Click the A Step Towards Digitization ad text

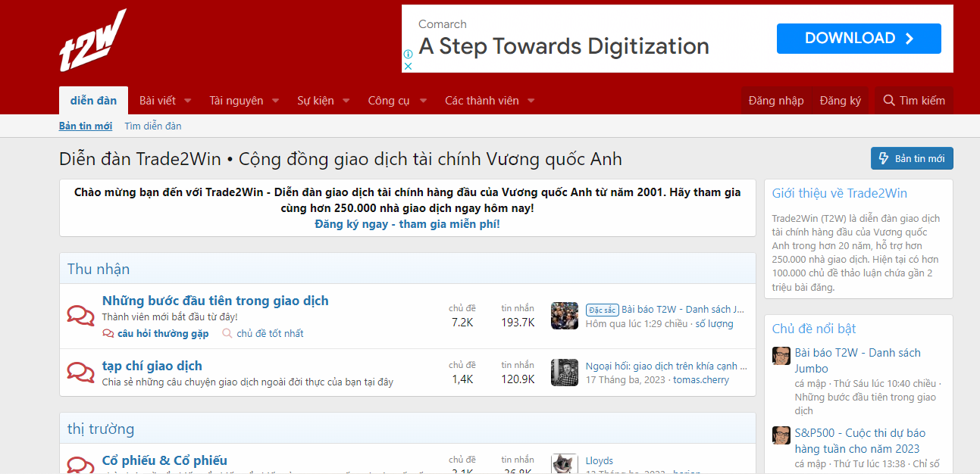[564, 46]
